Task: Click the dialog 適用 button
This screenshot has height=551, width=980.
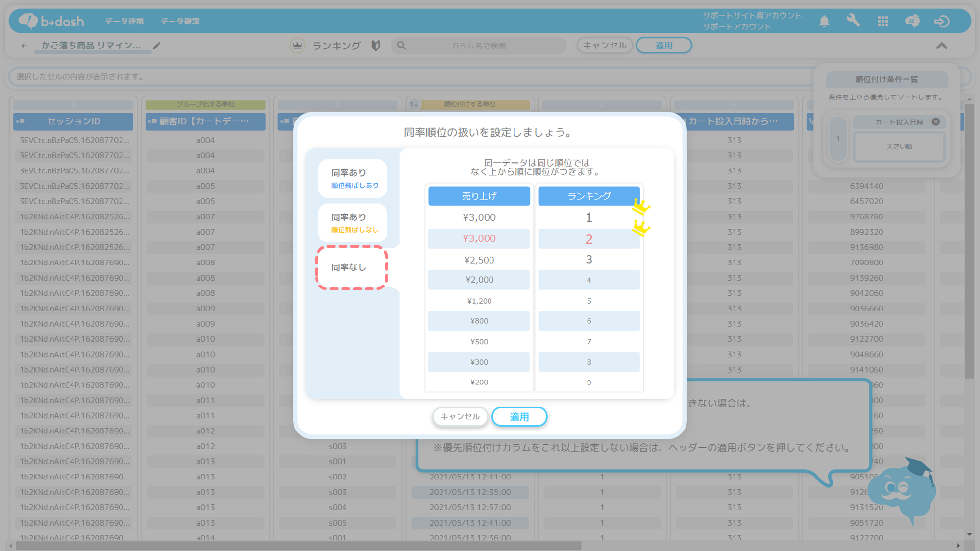Action: coord(519,416)
